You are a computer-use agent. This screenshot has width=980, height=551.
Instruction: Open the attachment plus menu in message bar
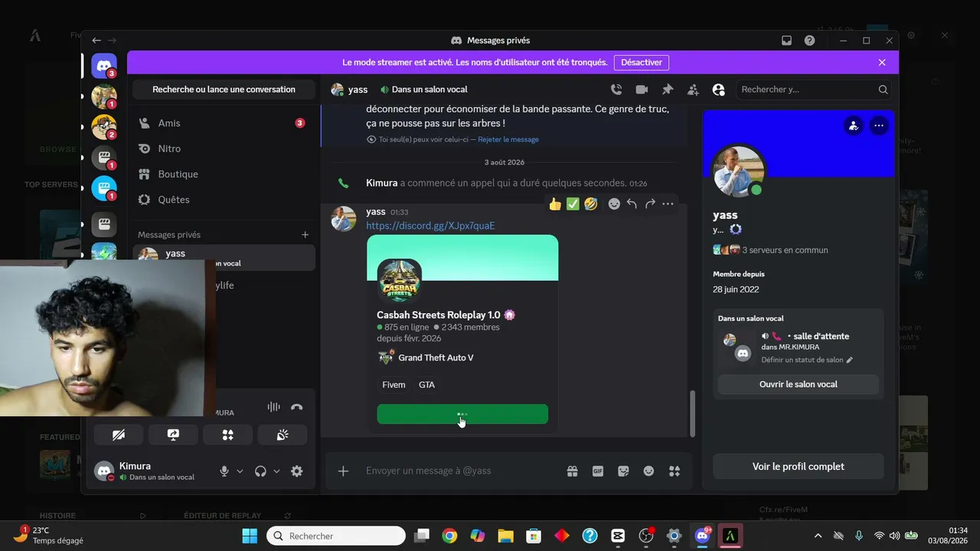tap(343, 471)
